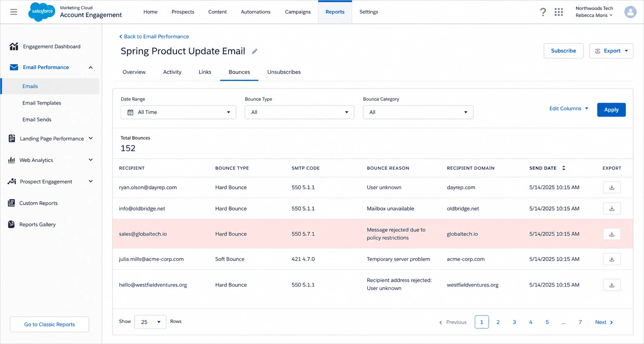Expand the Landing Page Performance section
Screen dimensions: 644x344
[x=90, y=138]
